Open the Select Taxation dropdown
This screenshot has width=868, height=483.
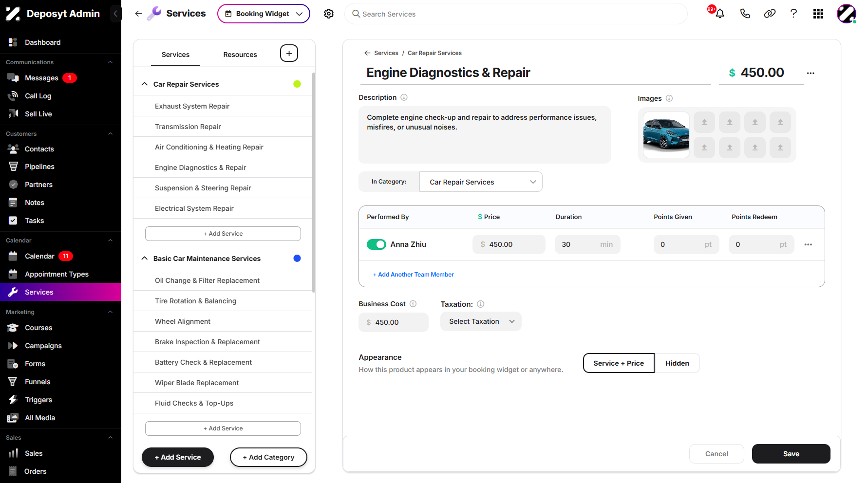[481, 321]
